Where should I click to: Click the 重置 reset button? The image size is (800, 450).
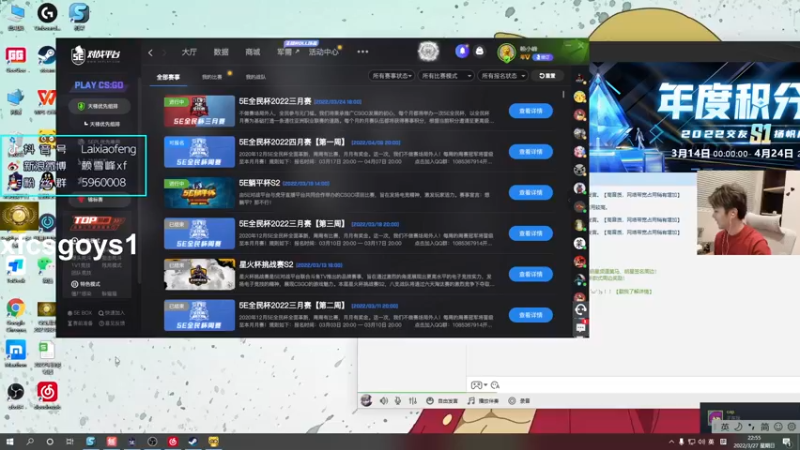pyautogui.click(x=547, y=76)
